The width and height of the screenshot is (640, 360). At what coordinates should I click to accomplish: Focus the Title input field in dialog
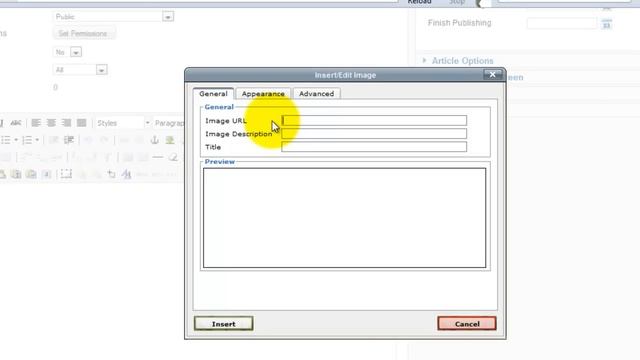pyautogui.click(x=374, y=147)
